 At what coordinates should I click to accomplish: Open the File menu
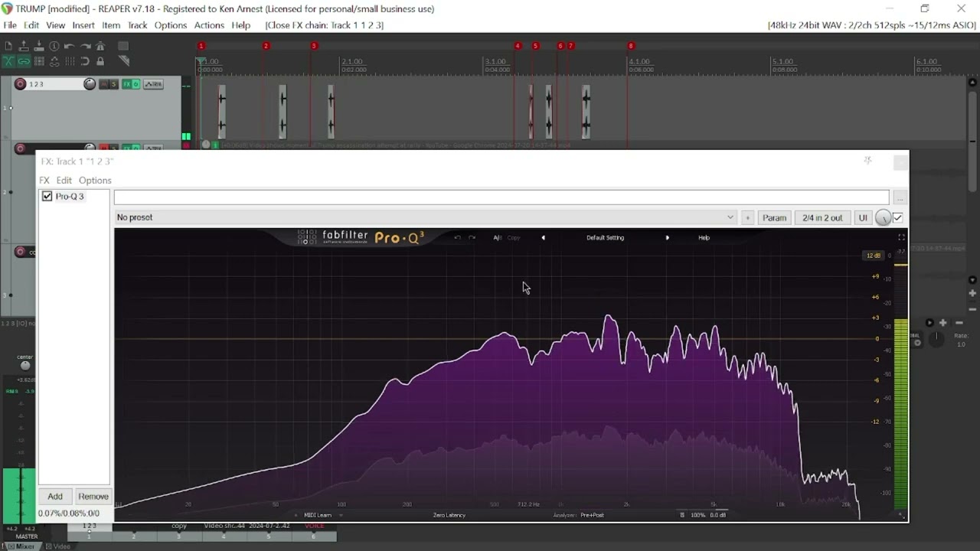tap(10, 25)
